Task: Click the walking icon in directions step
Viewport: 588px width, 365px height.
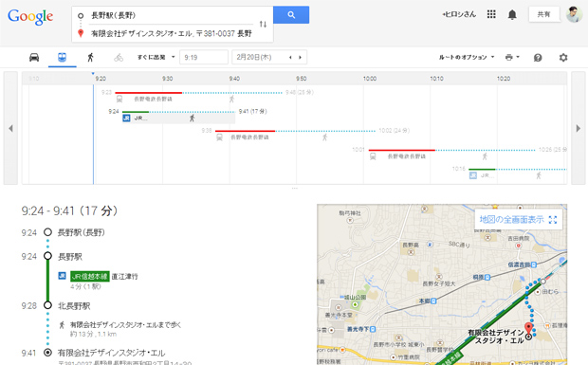Action: [x=62, y=325]
